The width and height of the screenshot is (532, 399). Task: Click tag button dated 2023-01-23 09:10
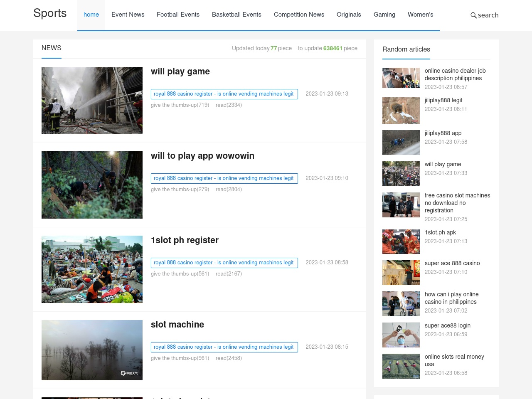pyautogui.click(x=224, y=178)
